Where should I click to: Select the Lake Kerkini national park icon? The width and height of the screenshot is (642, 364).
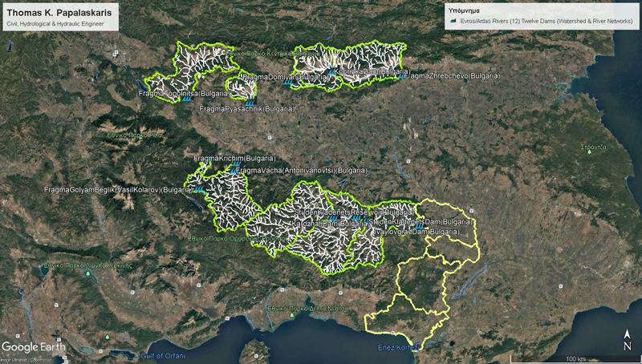pos(87,273)
